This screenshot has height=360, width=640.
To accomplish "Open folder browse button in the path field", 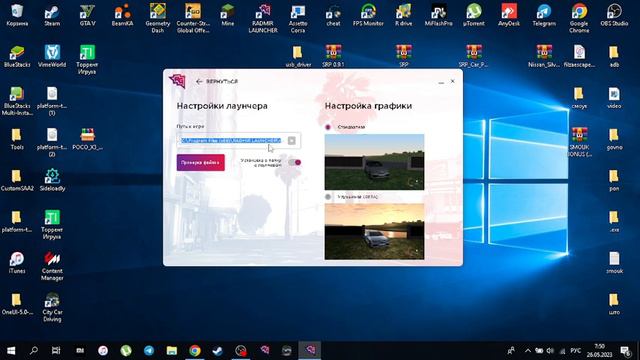I will [x=291, y=140].
